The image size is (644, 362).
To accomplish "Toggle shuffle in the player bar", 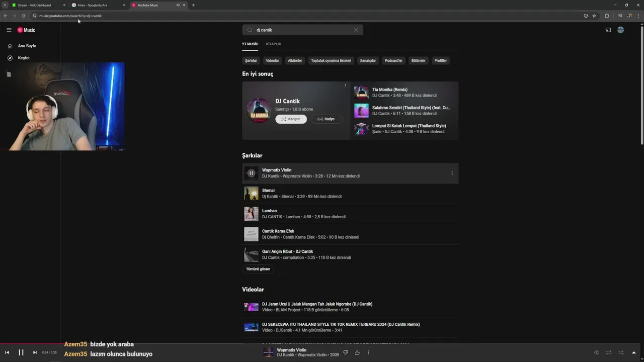I will point(621,352).
